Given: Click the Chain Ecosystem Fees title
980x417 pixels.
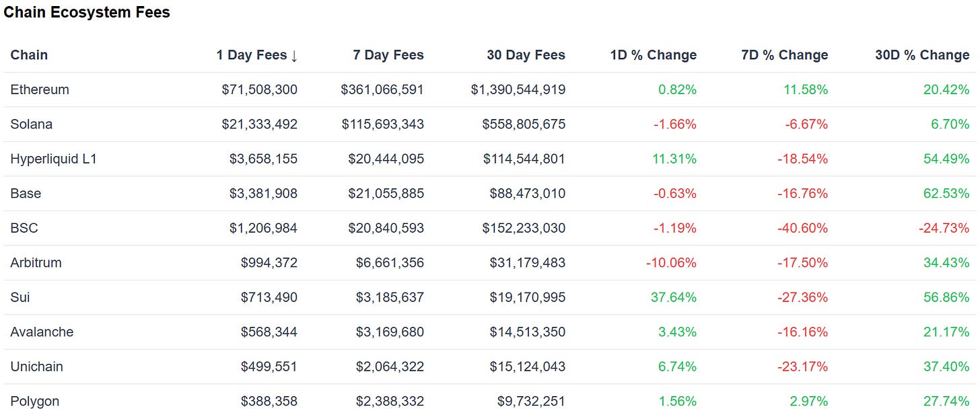Looking at the screenshot, I should 87,13.
